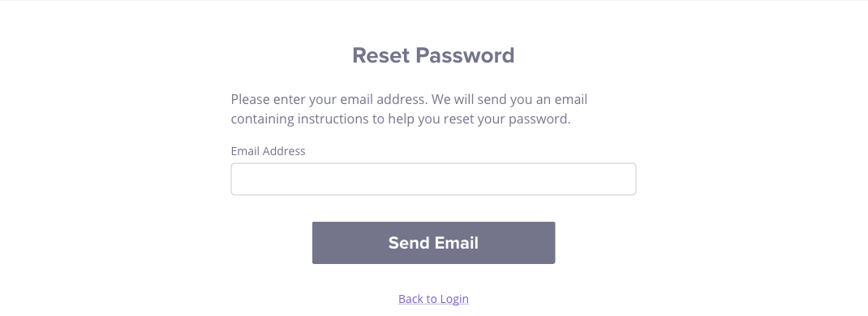Click the gray Send Email submit button
Image resolution: width=868 pixels, height=316 pixels.
tap(433, 243)
